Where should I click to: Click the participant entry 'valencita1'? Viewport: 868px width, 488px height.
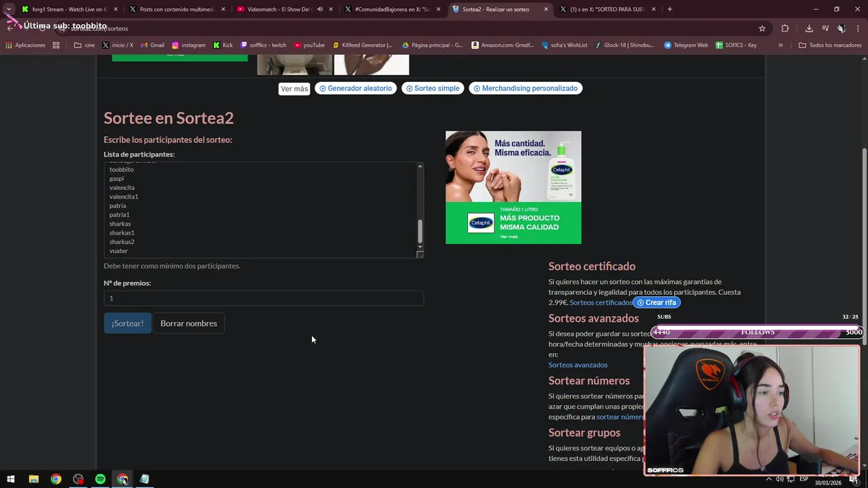(124, 197)
